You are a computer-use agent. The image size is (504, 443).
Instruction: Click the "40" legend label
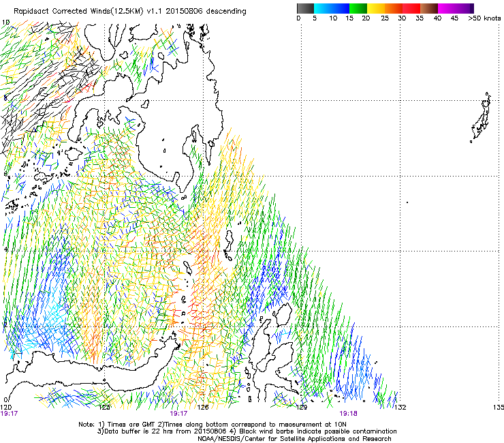click(x=437, y=18)
